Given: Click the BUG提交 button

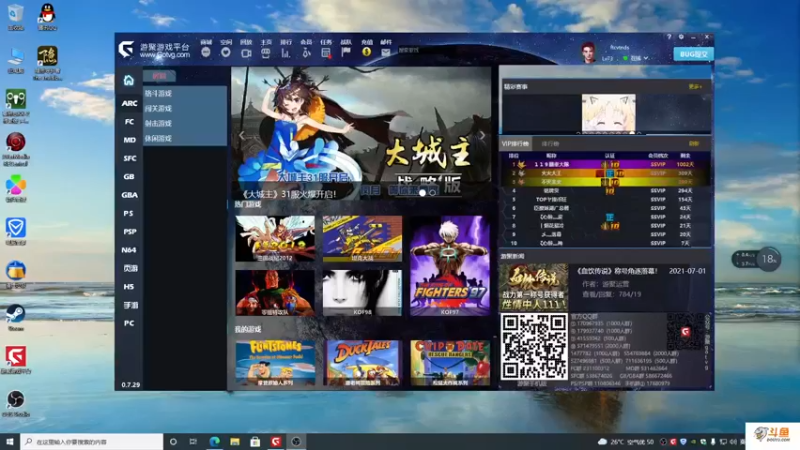Looking at the screenshot, I should (x=693, y=54).
